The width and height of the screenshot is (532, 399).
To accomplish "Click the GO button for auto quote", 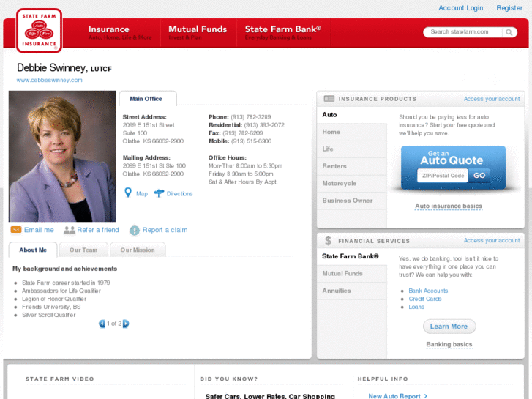I will point(479,176).
